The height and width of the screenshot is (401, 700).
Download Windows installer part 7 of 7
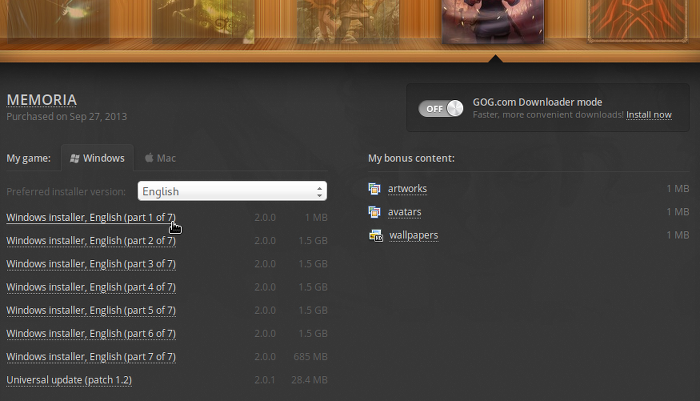click(x=91, y=357)
